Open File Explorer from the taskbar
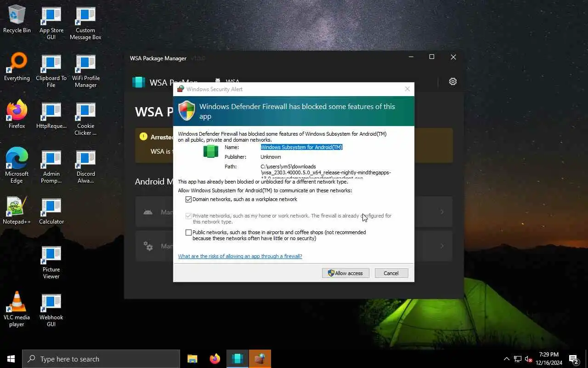This screenshot has width=588, height=368. coord(192,359)
